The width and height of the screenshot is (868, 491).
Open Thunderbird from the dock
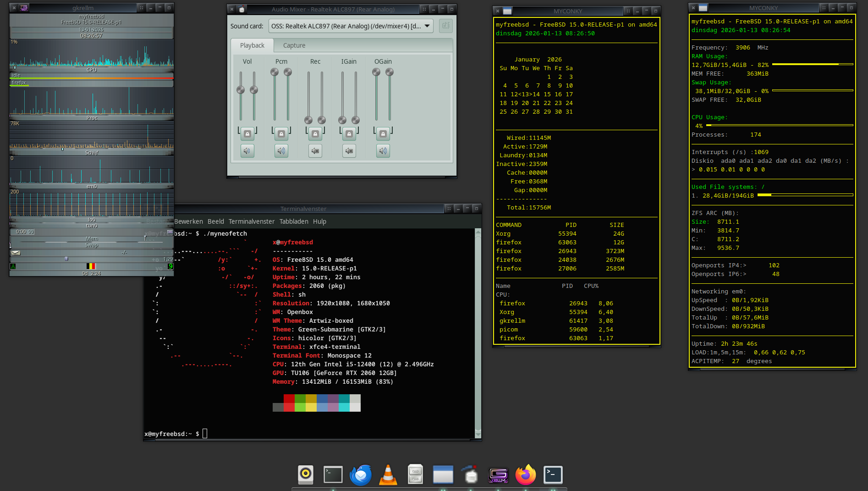(x=361, y=475)
